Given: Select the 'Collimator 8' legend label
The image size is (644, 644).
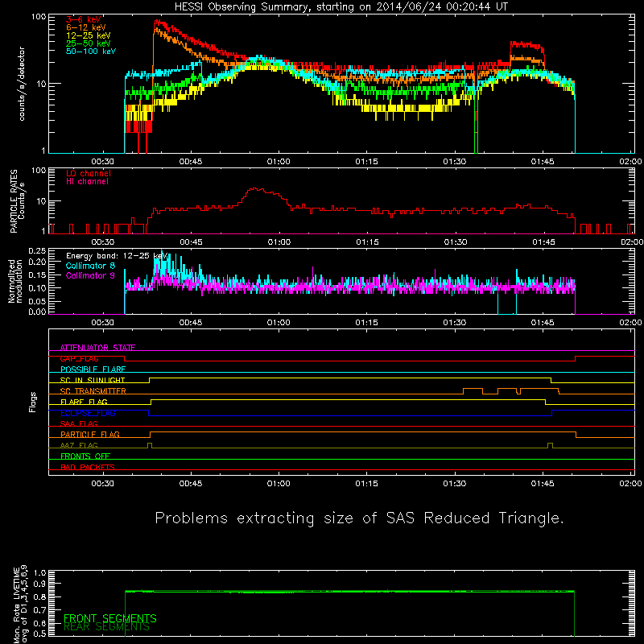Looking at the screenshot, I should click(x=90, y=266).
